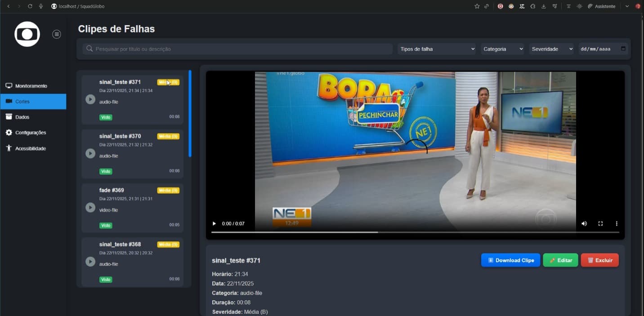Select the fade #369 clip title
644x316 pixels.
[x=112, y=190]
